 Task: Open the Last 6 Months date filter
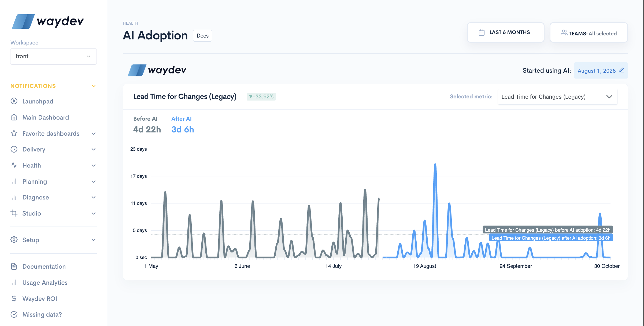tap(505, 32)
